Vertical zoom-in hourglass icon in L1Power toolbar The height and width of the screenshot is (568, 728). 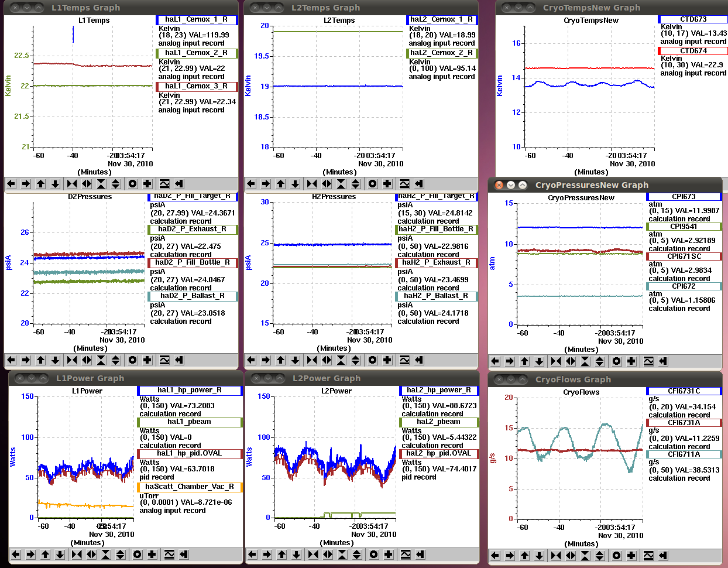pos(106,555)
